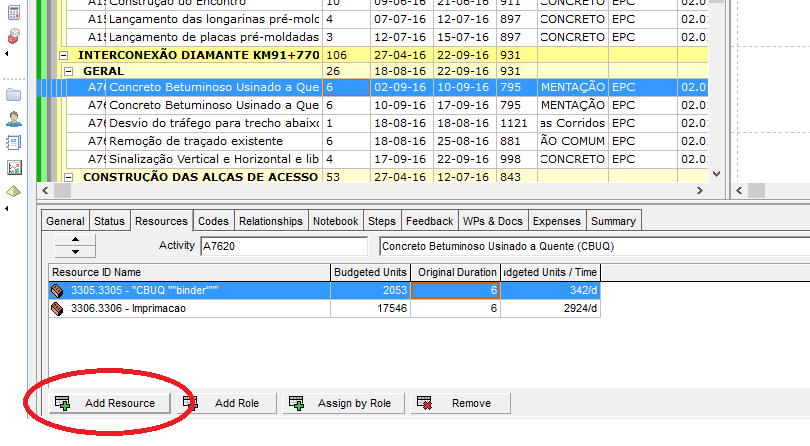Select activity Lançamento de placas pré-moldadas
810x446 pixels.
tap(214, 37)
